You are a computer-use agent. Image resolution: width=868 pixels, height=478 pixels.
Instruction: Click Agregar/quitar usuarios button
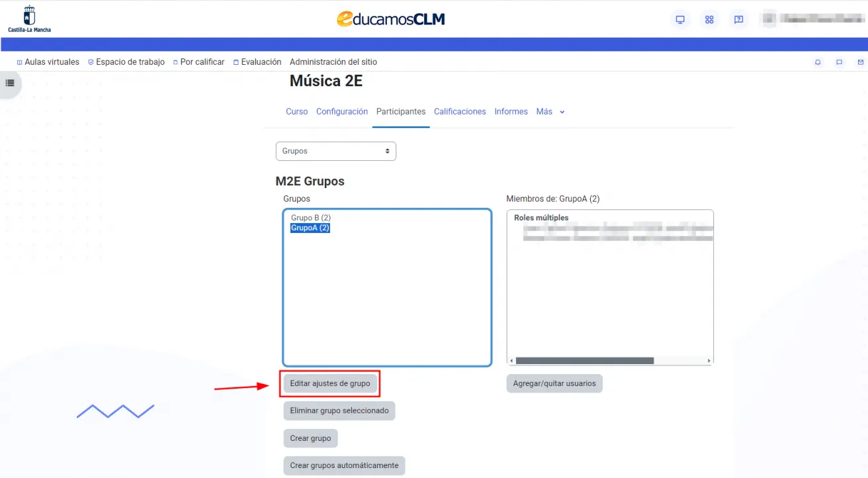[554, 383]
